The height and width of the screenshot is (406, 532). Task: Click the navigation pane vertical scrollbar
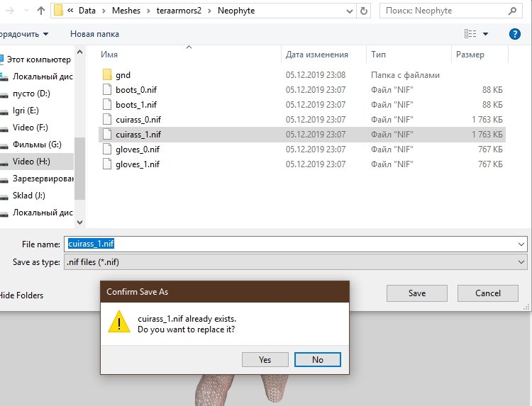click(x=80, y=170)
